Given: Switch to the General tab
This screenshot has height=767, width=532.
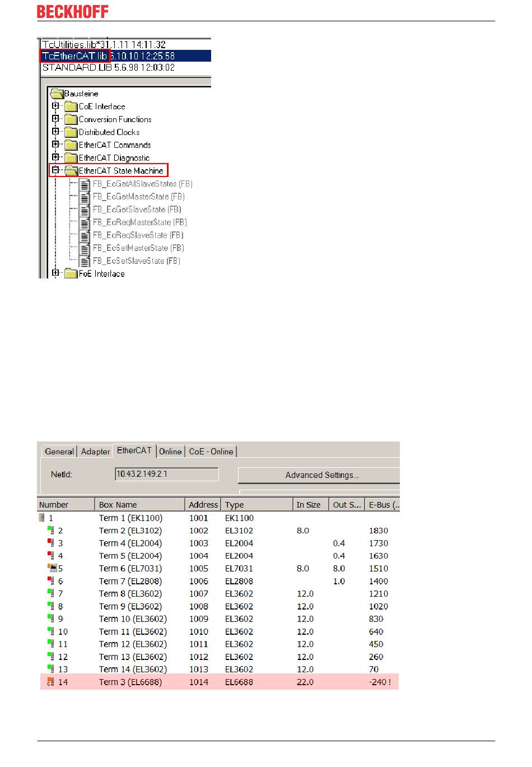Looking at the screenshot, I should click(59, 452).
